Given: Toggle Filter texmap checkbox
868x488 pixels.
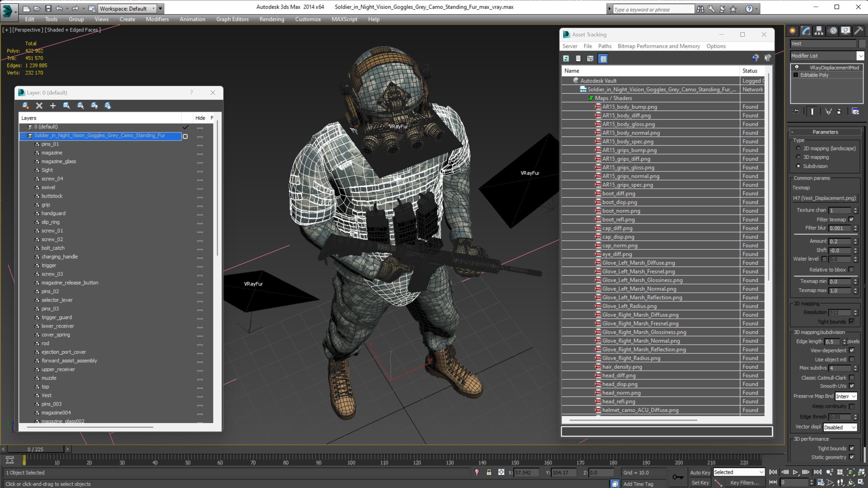Looking at the screenshot, I should pos(852,220).
